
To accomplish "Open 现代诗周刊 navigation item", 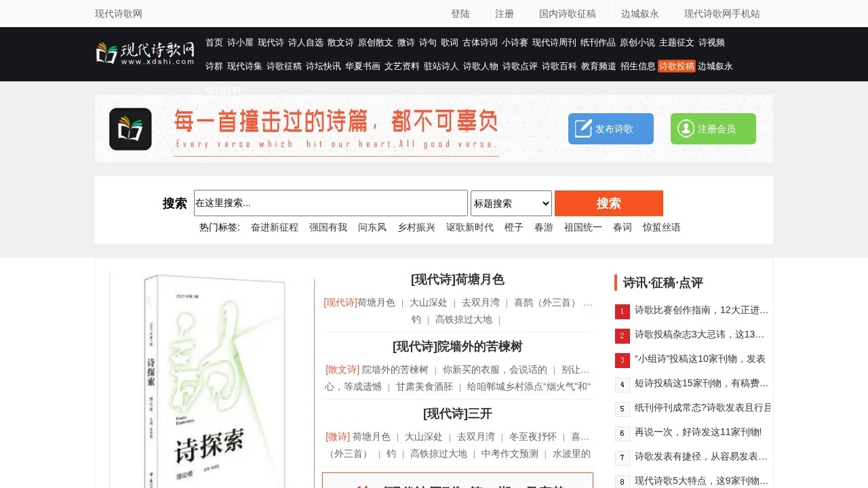I will tap(554, 42).
